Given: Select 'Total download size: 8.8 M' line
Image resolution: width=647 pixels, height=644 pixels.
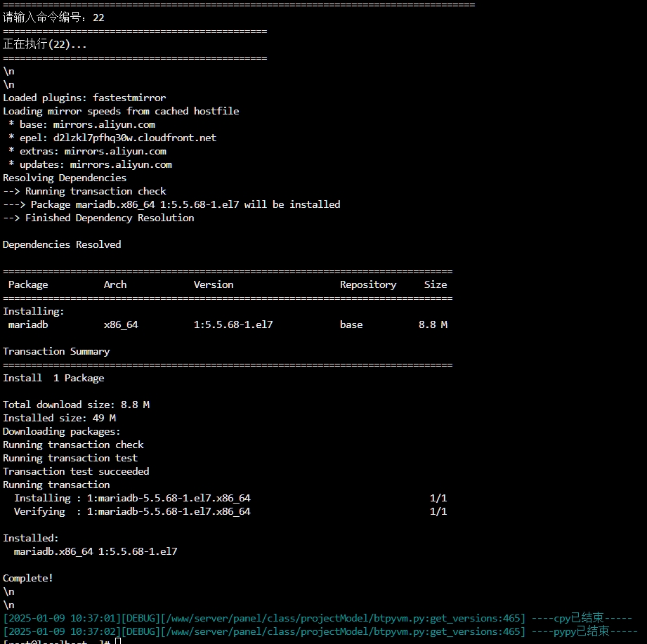Looking at the screenshot, I should click(x=76, y=405).
